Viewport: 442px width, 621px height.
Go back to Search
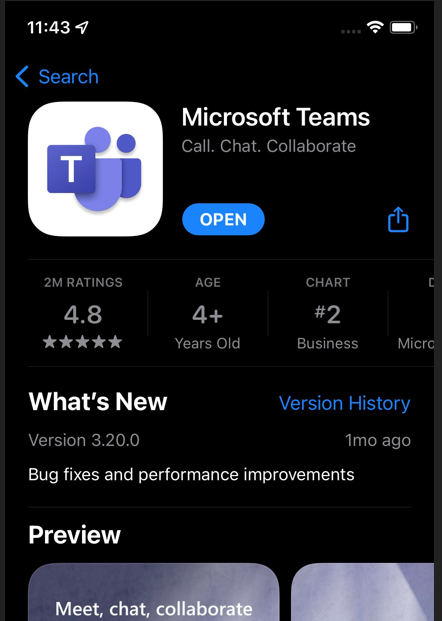tap(57, 76)
